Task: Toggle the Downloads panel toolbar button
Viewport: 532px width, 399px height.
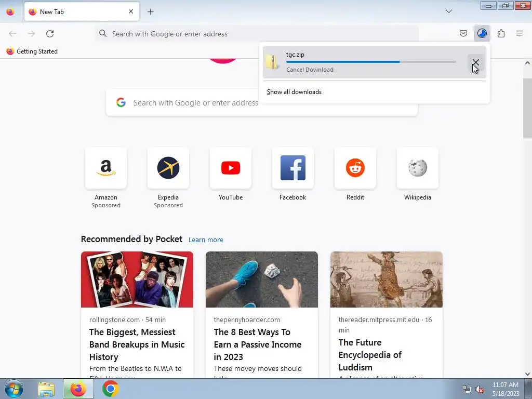Action: 482,33
